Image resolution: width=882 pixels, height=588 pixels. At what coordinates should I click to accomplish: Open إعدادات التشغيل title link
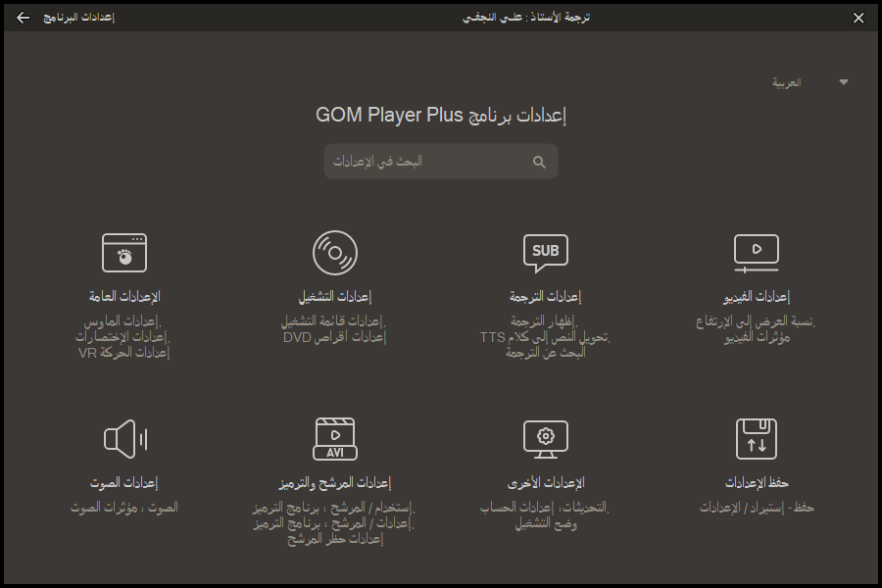(335, 297)
